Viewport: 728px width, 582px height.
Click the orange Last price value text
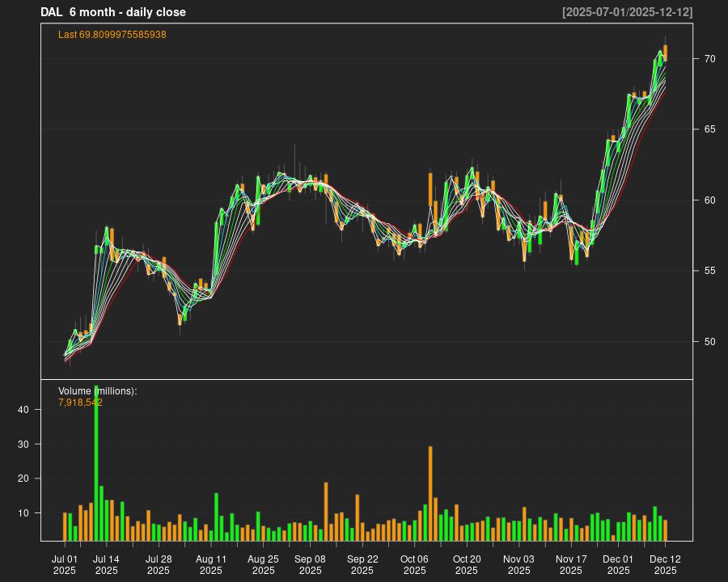pyautogui.click(x=112, y=35)
